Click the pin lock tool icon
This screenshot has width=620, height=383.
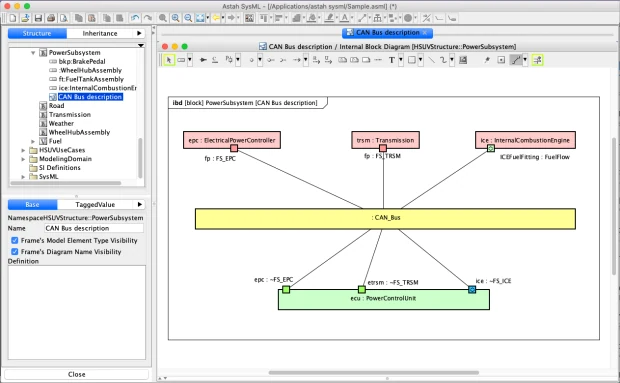click(487, 60)
